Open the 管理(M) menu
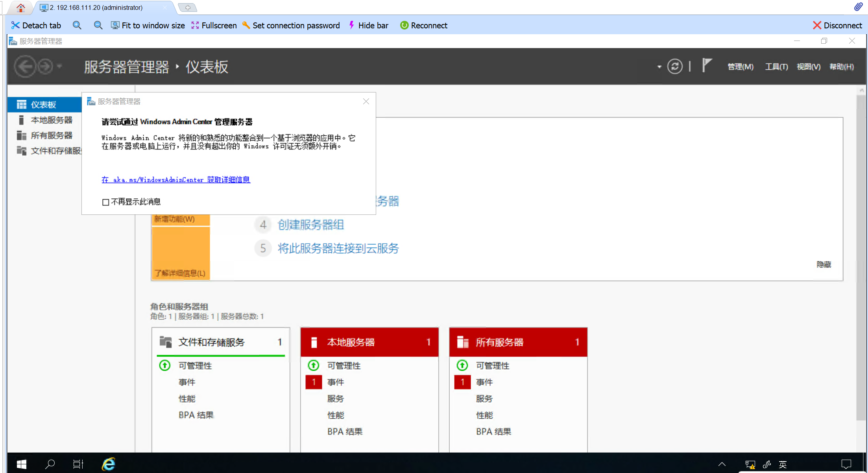Image resolution: width=868 pixels, height=473 pixels. point(741,67)
